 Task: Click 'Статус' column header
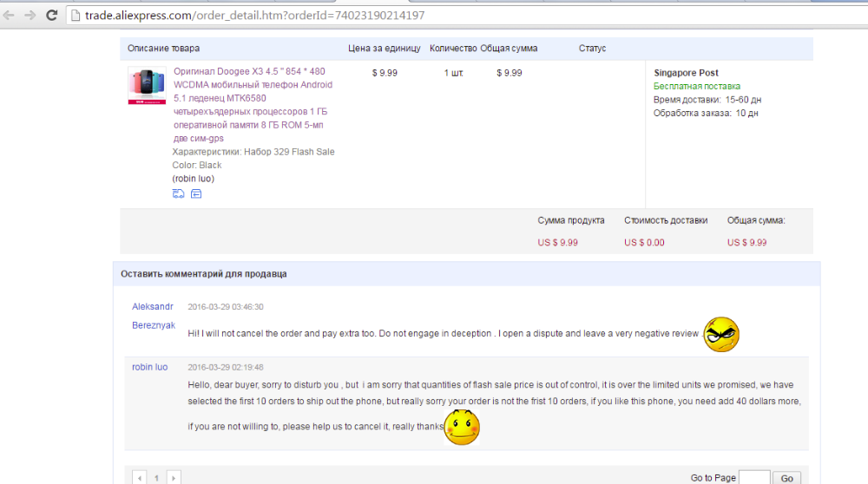(592, 49)
